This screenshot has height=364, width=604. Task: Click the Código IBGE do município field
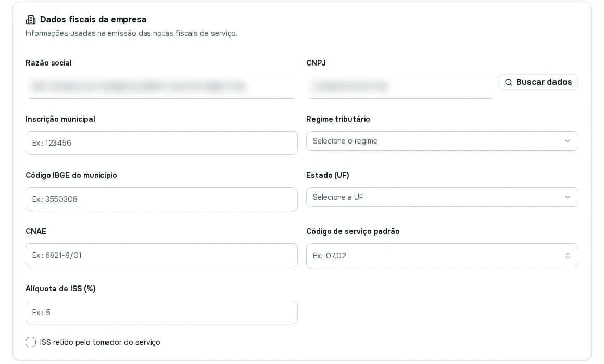pyautogui.click(x=161, y=199)
